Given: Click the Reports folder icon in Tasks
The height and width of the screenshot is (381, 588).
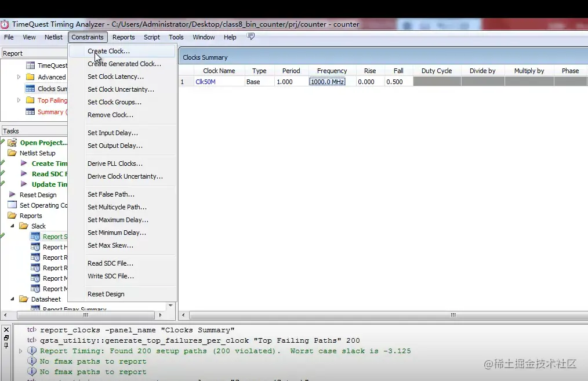Looking at the screenshot, I should [12, 216].
